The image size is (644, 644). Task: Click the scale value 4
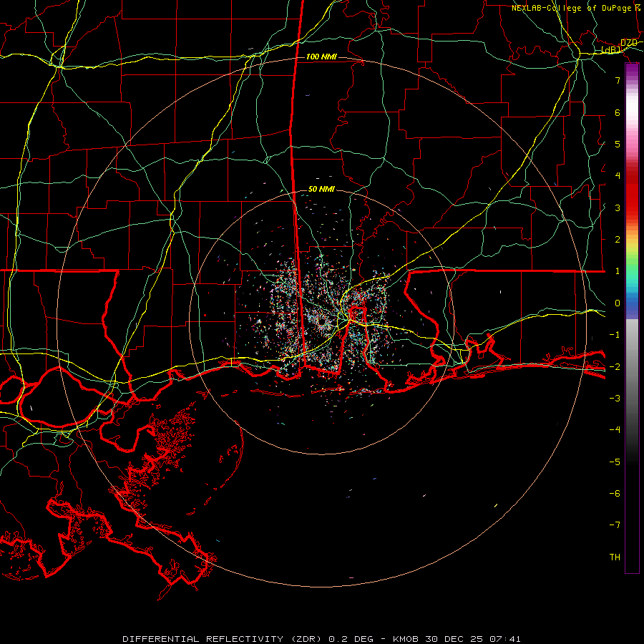click(618, 176)
